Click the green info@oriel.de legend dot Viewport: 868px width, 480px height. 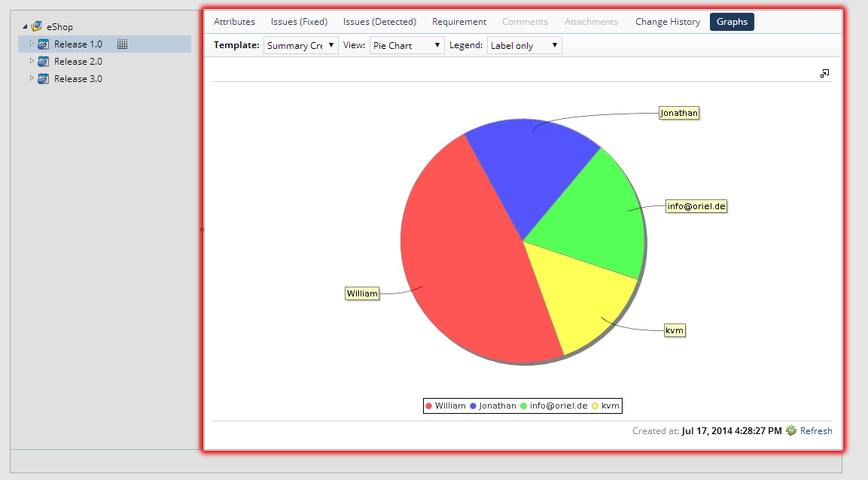point(523,406)
